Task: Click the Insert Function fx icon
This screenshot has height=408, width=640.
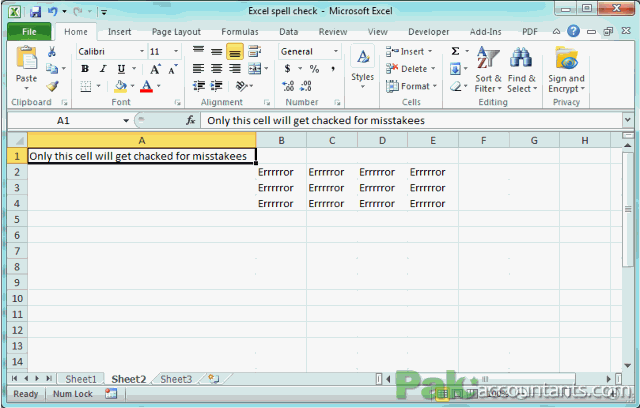Action: tap(191, 120)
